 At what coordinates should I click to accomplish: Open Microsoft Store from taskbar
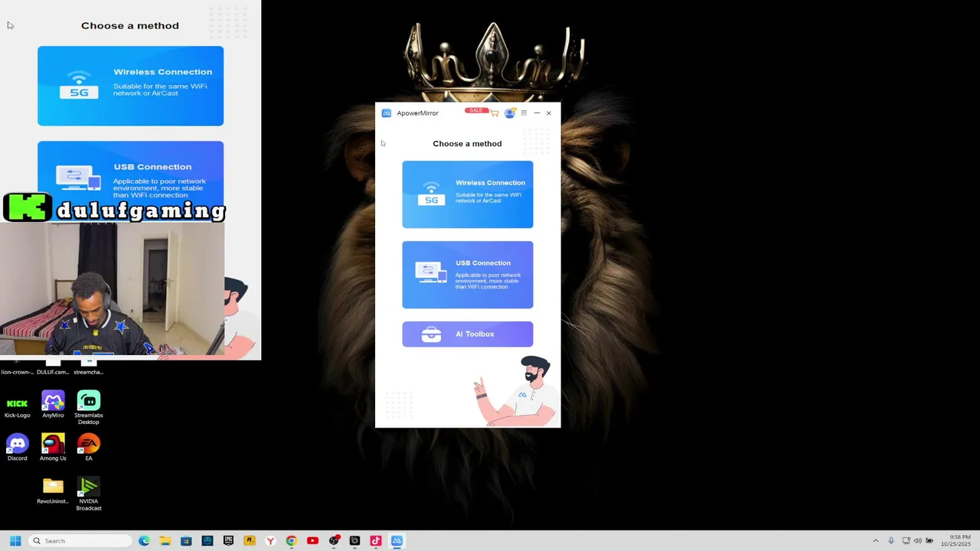click(x=186, y=541)
